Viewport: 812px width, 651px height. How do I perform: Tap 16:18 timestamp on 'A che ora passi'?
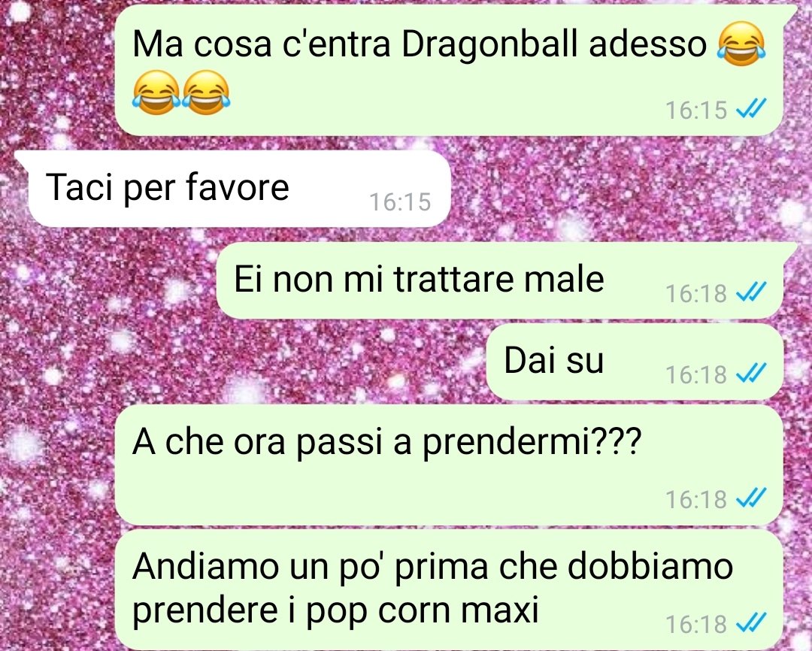click(696, 499)
